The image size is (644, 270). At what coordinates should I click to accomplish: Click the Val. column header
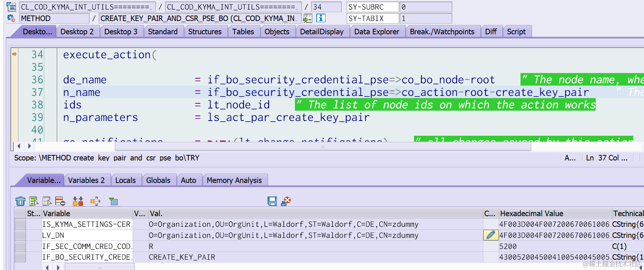[x=316, y=213]
